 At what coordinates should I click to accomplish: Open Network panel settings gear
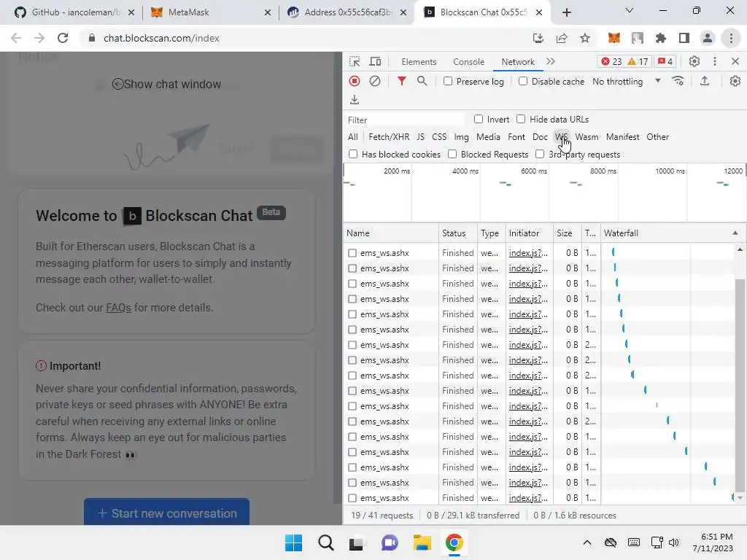pyautogui.click(x=735, y=81)
